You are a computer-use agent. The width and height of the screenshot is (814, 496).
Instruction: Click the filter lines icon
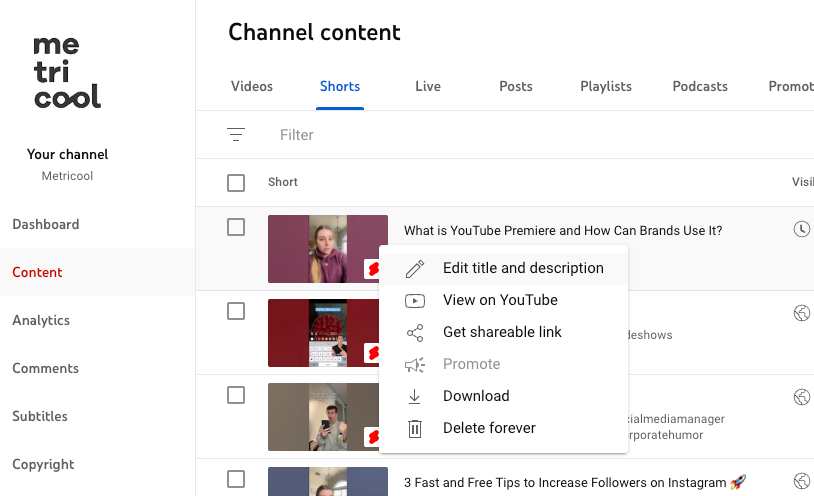(x=236, y=135)
